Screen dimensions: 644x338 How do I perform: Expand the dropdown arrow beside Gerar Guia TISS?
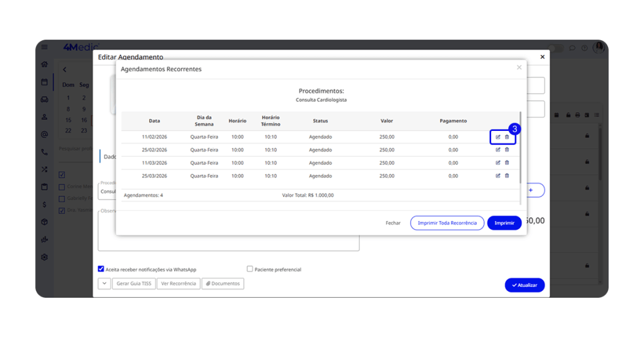(x=104, y=284)
